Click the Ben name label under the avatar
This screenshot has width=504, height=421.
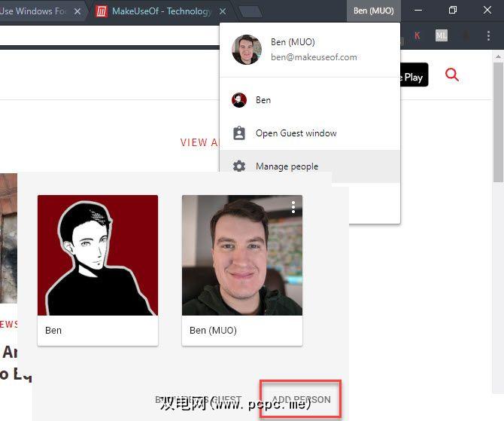click(x=53, y=331)
